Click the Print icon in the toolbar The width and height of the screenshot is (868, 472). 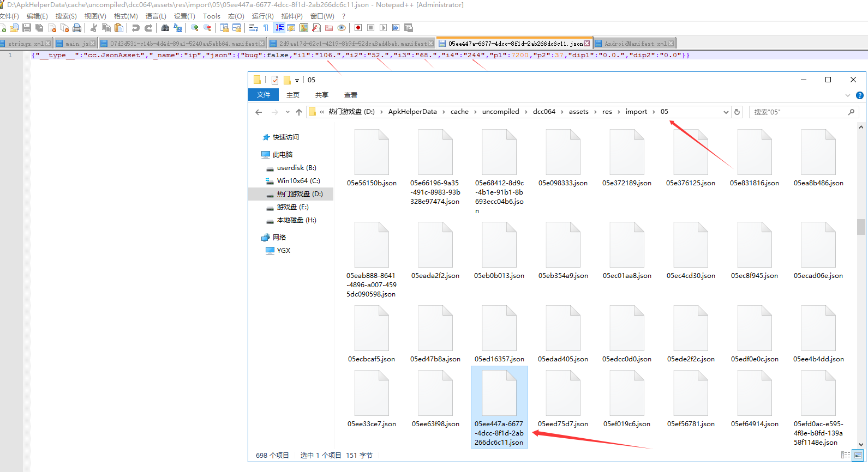[x=77, y=28]
